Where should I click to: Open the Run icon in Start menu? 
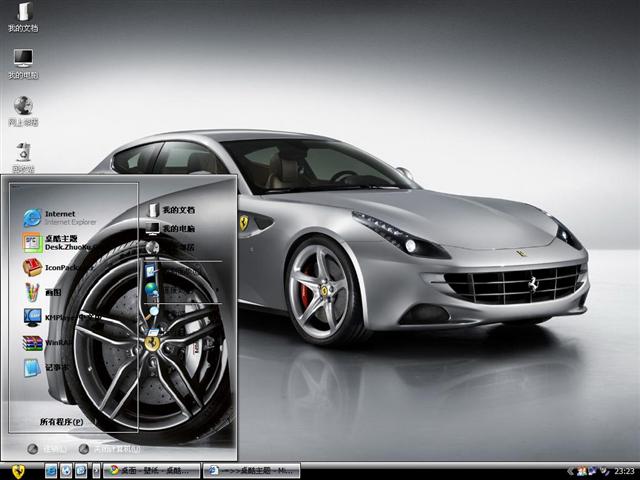click(152, 332)
